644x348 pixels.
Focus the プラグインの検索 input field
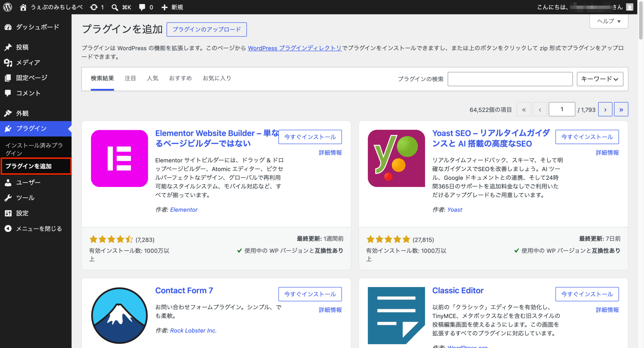[510, 79]
